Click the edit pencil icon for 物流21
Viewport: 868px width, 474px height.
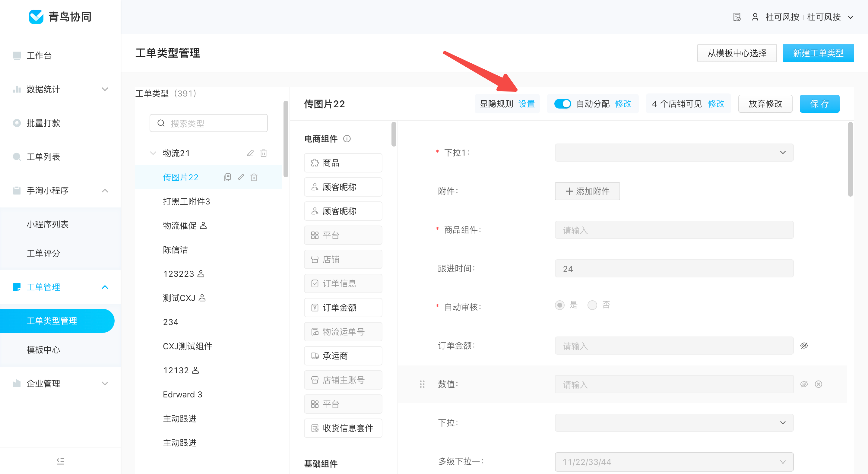(250, 153)
